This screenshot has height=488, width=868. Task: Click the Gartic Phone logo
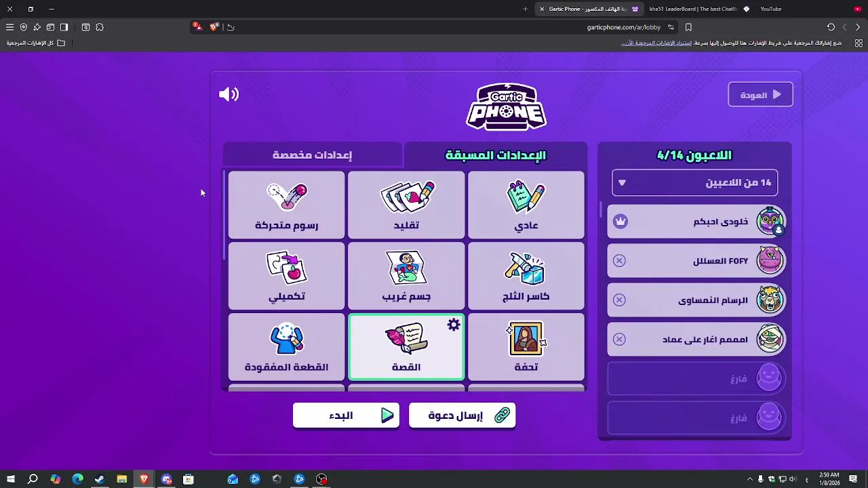tap(507, 106)
